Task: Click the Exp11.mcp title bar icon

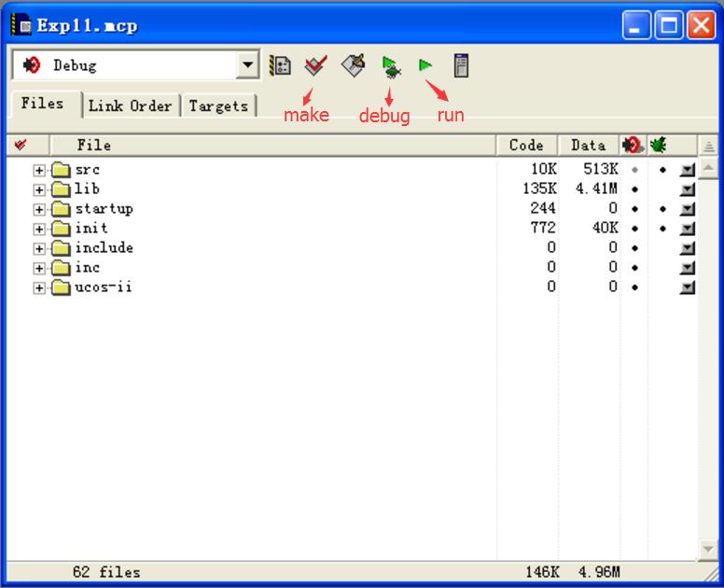Action: (21, 25)
